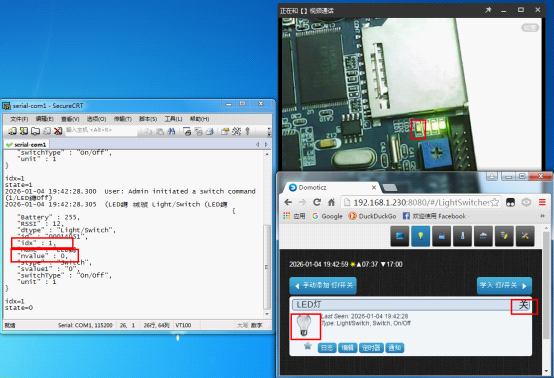Open the Google bookmark
This screenshot has height=378, width=554.
327,216
